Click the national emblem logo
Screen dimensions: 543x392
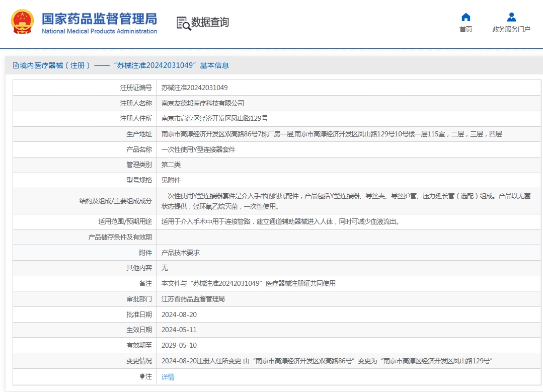coord(23,22)
